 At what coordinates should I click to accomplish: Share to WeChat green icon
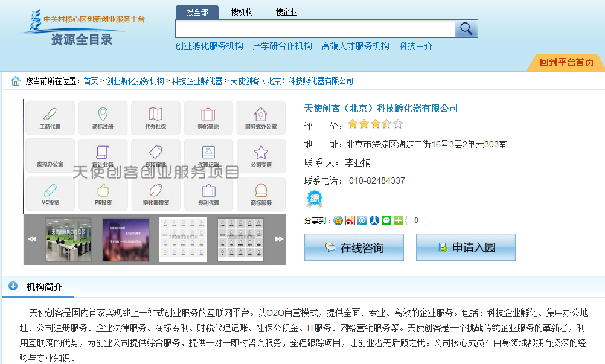(x=386, y=220)
